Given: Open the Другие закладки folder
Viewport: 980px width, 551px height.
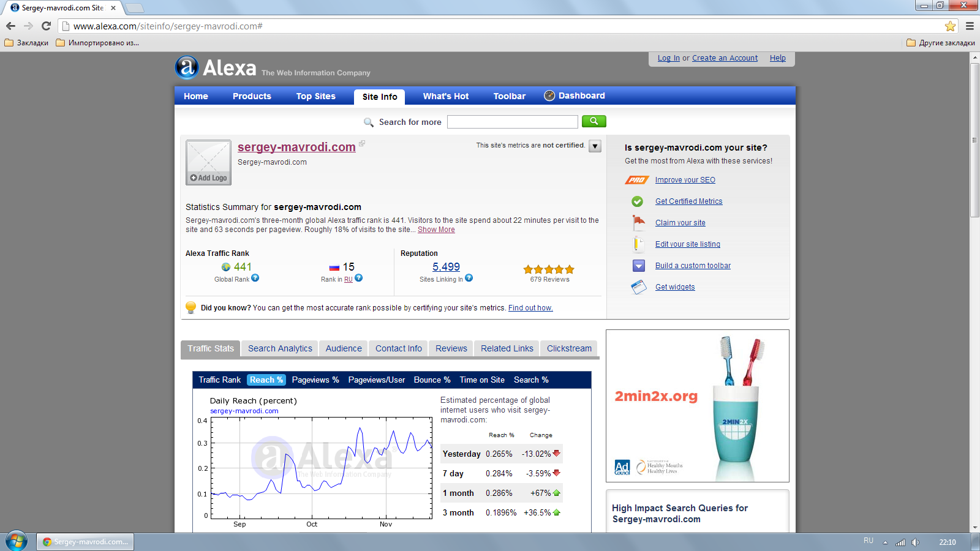Looking at the screenshot, I should (940, 43).
